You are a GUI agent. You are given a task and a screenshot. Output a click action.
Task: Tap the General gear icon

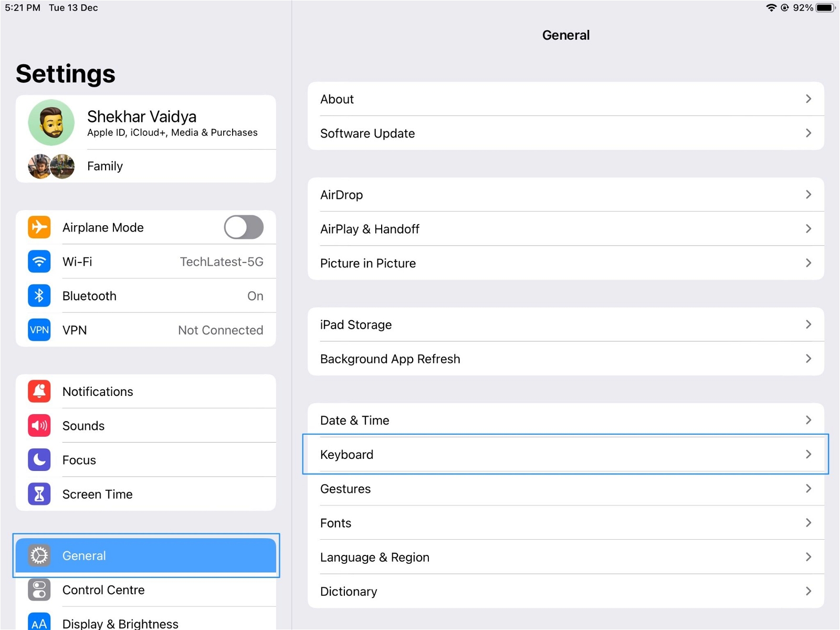[39, 555]
